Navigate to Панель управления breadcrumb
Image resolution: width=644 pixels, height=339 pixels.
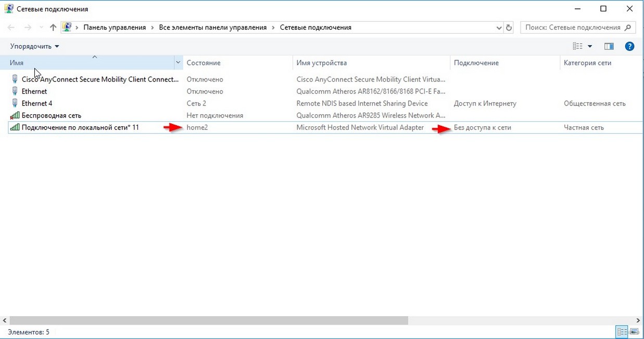pyautogui.click(x=115, y=28)
